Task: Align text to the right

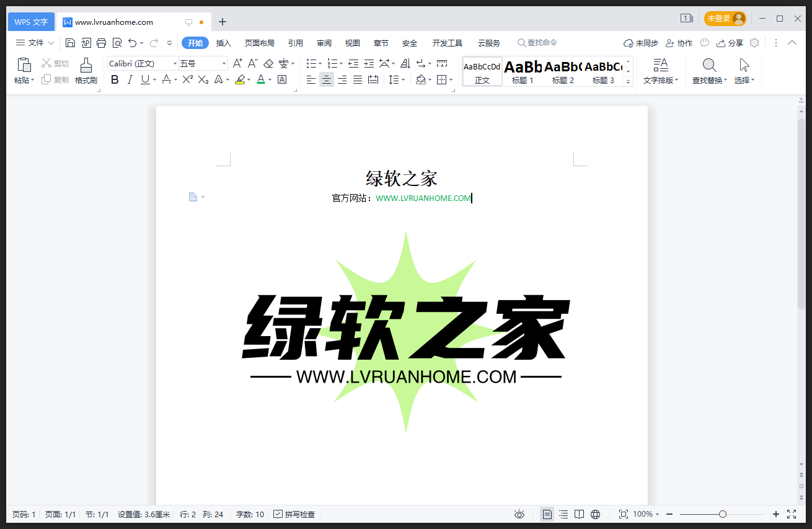Action: tap(342, 79)
